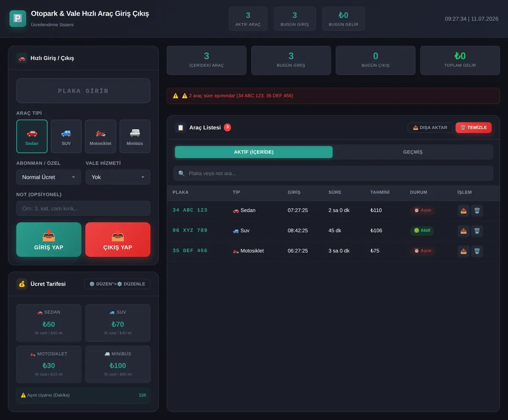Click the exit icon for 34 ABC 123
Viewport: 508px width, 420px height.
pos(464,210)
